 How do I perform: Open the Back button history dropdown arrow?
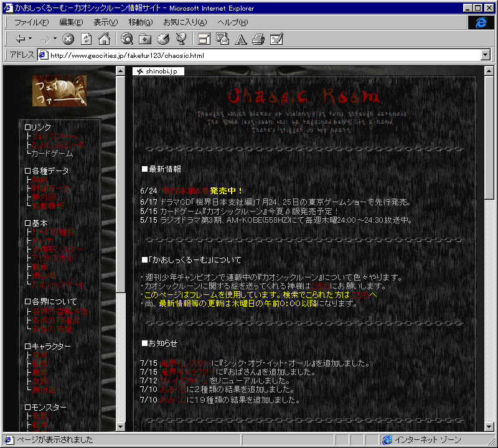click(x=30, y=39)
